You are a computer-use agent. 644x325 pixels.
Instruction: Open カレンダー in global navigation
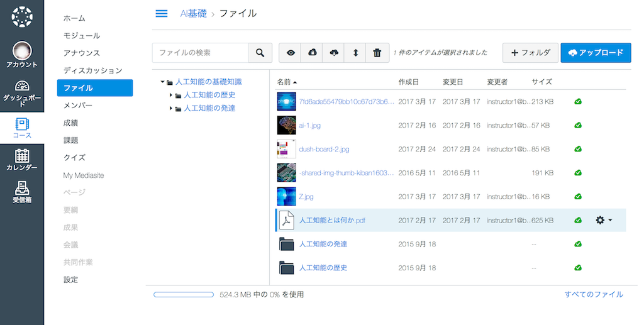pyautogui.click(x=22, y=160)
